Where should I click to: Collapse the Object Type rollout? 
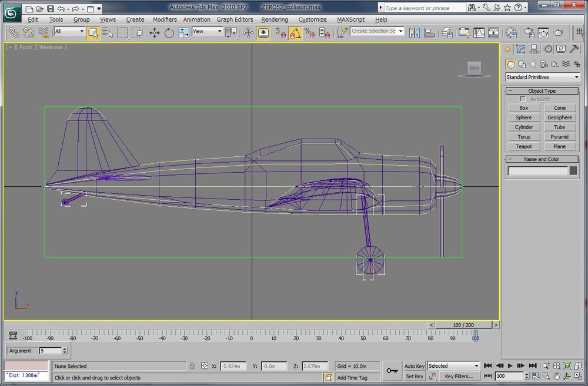(542, 91)
